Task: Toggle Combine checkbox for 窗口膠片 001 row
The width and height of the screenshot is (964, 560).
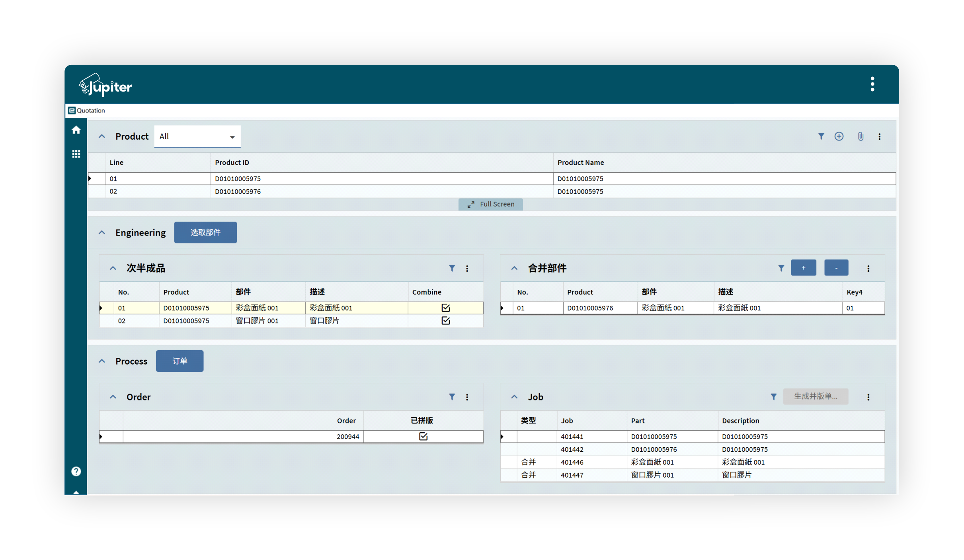Action: pyautogui.click(x=445, y=321)
